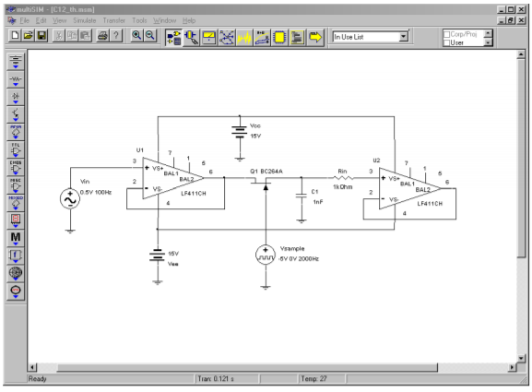Open the Transistors component bin
532x392 pixels.
click(x=16, y=114)
